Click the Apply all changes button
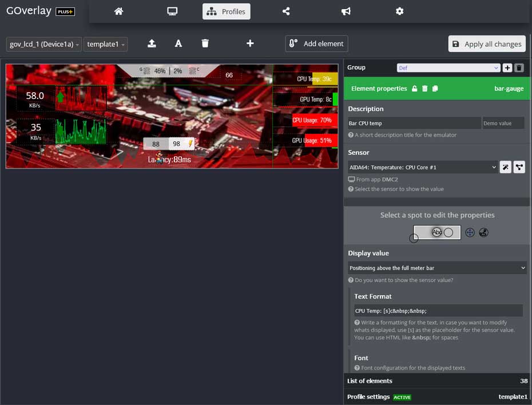This screenshot has width=532, height=405. (x=487, y=44)
